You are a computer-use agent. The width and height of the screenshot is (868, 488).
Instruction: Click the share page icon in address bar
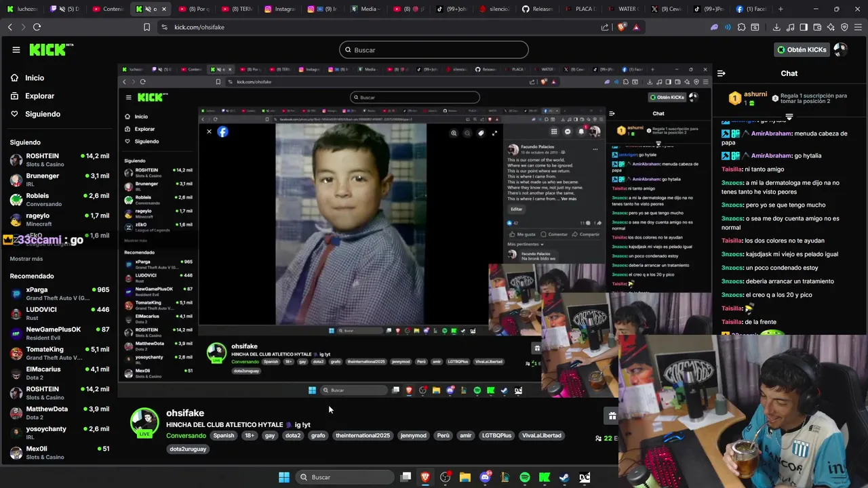(605, 27)
